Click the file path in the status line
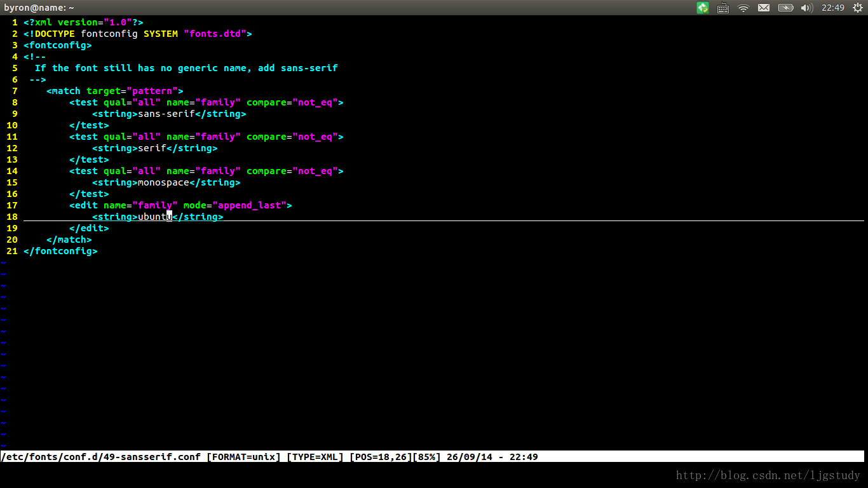868x488 pixels. click(101, 456)
